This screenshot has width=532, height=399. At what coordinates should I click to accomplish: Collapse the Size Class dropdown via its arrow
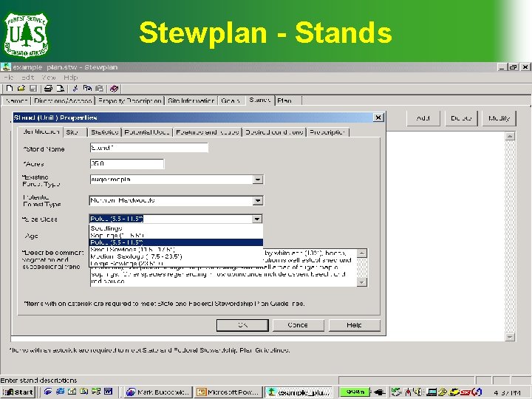click(257, 219)
